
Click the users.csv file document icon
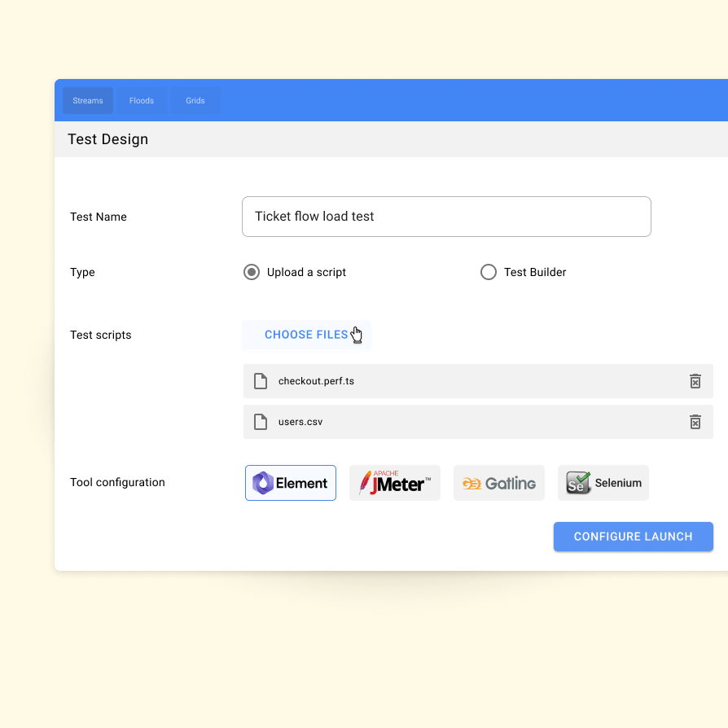point(261,422)
